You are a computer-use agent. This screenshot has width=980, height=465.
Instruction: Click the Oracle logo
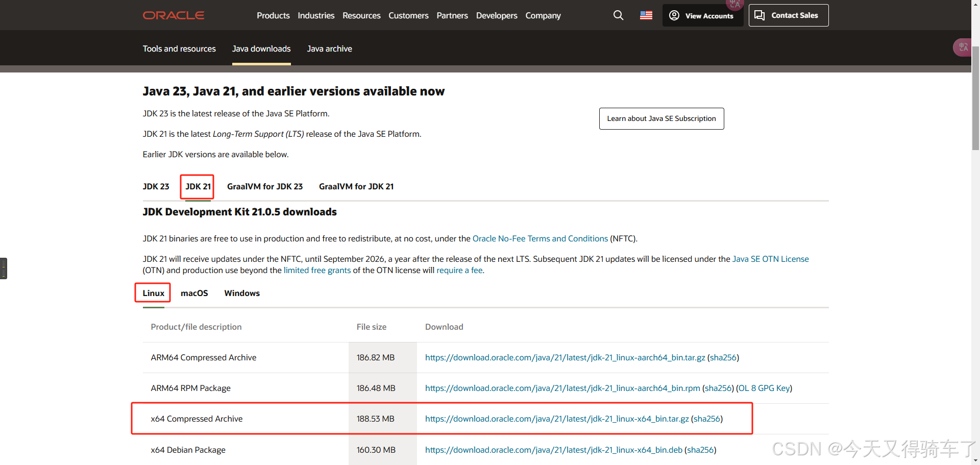pos(173,15)
